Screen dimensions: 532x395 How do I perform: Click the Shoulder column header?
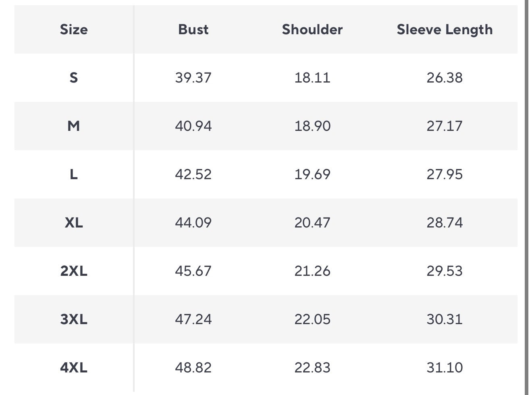312,29
